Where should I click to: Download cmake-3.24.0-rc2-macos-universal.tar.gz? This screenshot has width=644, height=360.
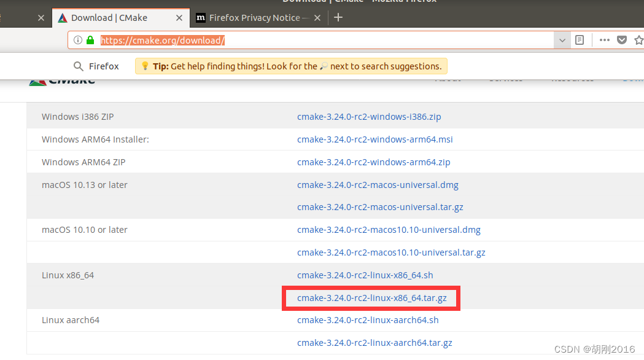(x=380, y=207)
